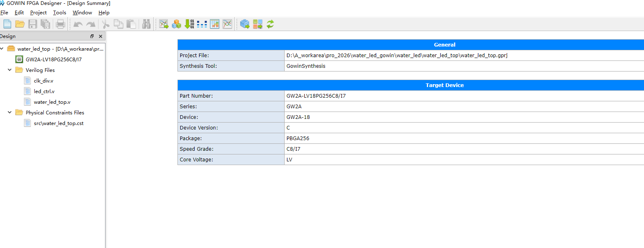Screen dimensions: 644x248
Task: Click the Print toolbar icon
Action: [61, 24]
